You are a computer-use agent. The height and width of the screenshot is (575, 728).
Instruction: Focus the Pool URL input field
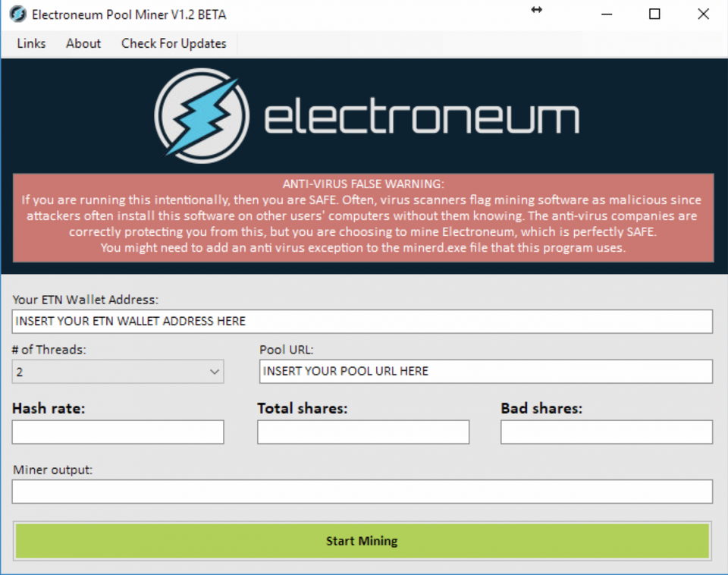tap(485, 371)
